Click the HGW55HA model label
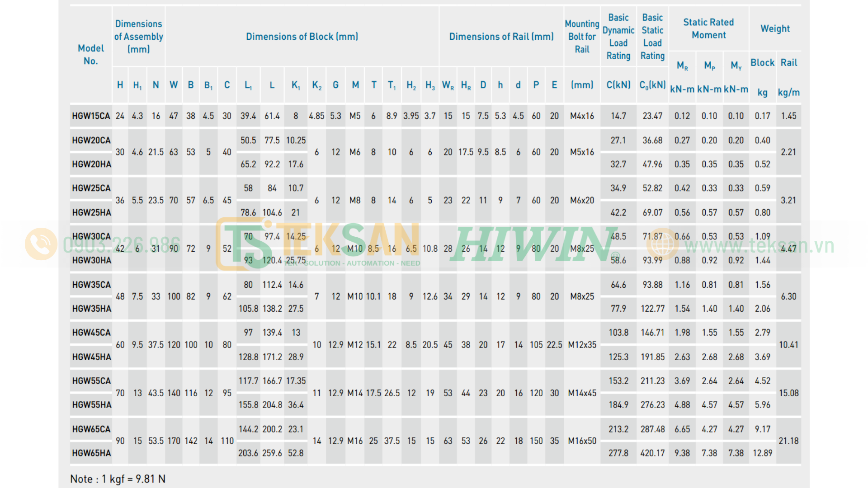868x488 pixels. [91, 405]
